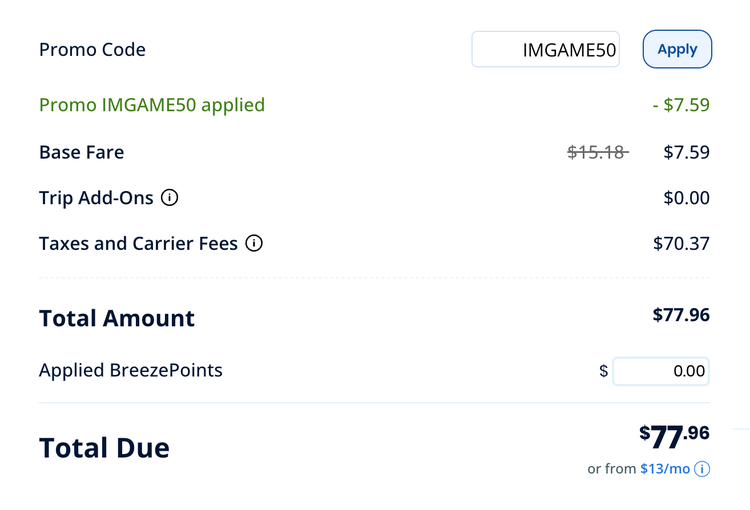This screenshot has width=750, height=510.
Task: Open the Taxes and Carrier Fees info icon
Action: [254, 243]
